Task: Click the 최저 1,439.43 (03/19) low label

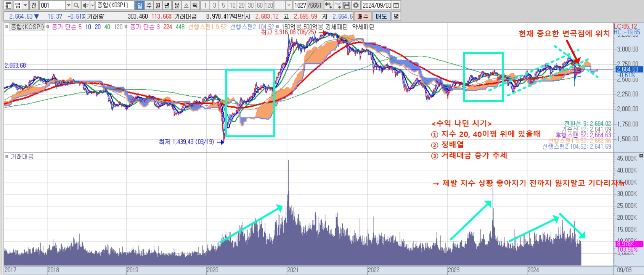Action: (186, 142)
